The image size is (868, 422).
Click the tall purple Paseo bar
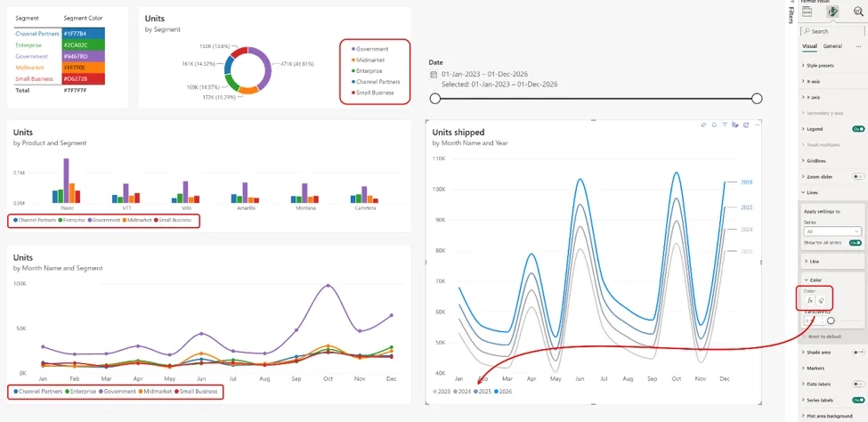pyautogui.click(x=67, y=181)
